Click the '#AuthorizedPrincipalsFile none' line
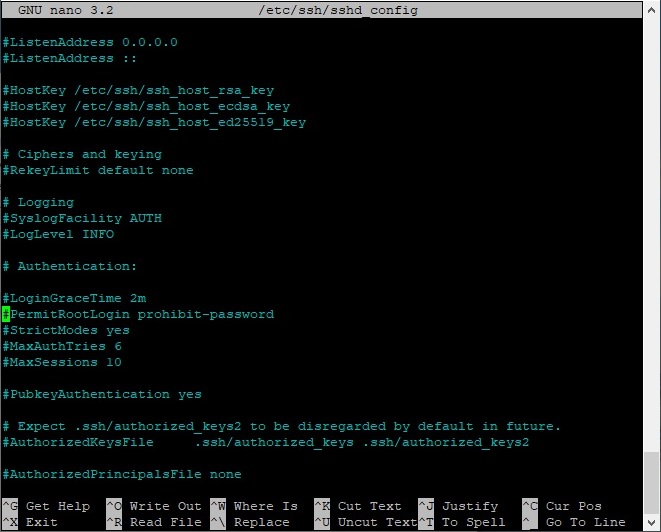This screenshot has width=661, height=532. point(122,475)
